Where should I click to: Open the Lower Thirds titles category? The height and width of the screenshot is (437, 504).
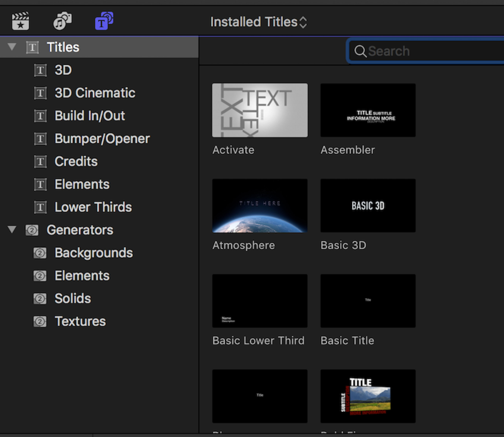click(93, 207)
